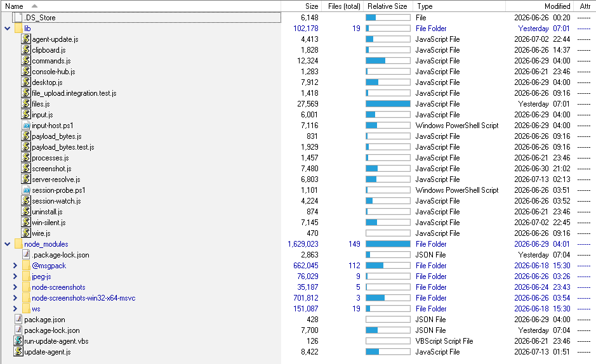Click the agent-update.js script icon
596x364 pixels.
(x=26, y=39)
